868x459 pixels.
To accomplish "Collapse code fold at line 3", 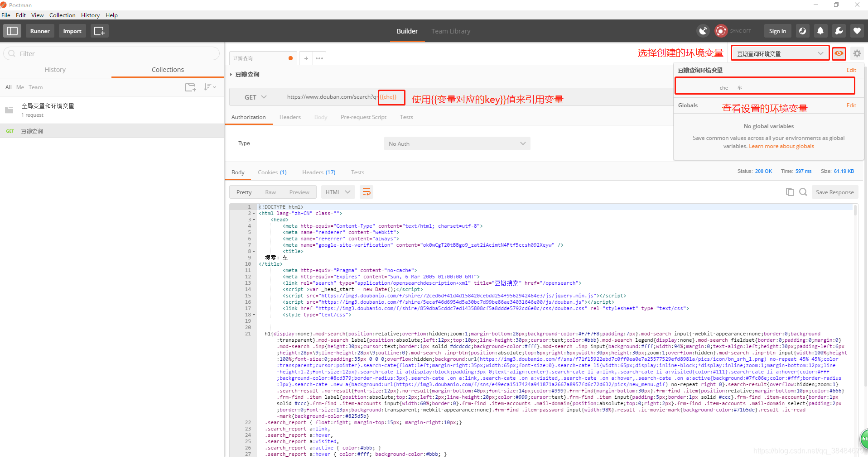I will 254,220.
